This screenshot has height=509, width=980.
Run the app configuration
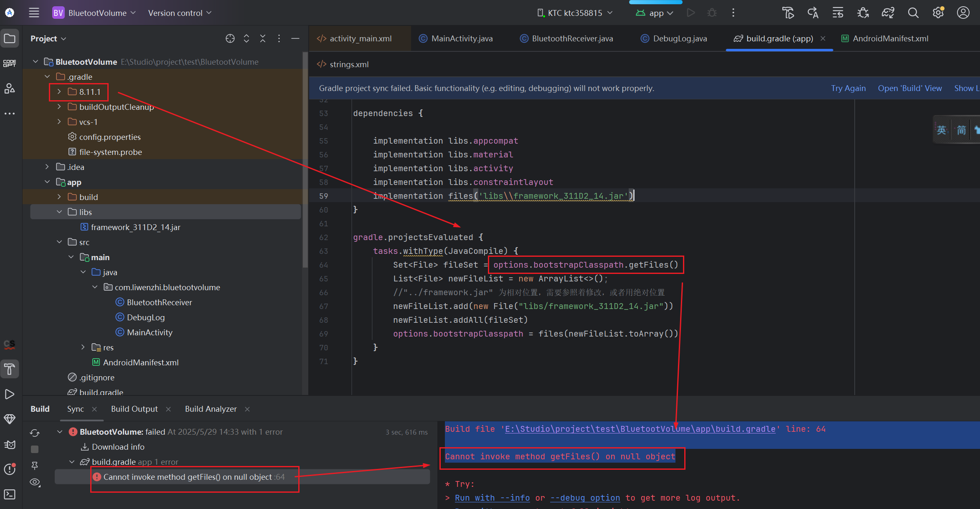point(691,13)
